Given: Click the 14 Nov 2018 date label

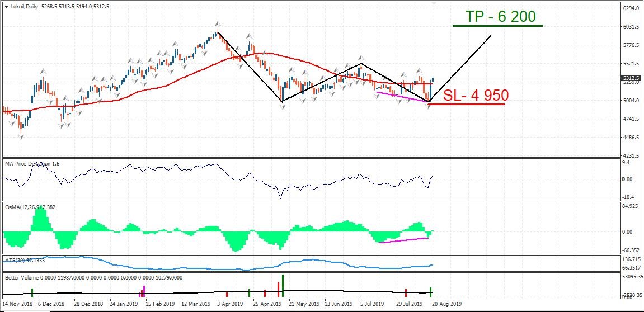Looking at the screenshot, I should coord(17,304).
